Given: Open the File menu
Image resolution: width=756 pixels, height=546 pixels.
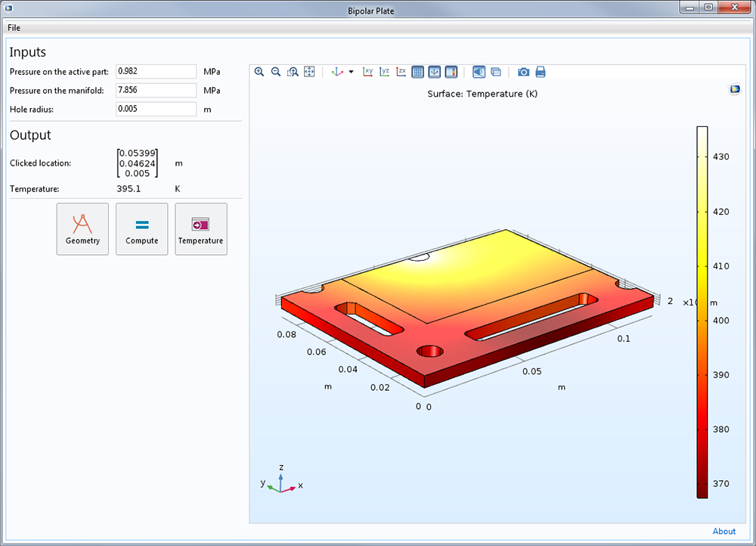Looking at the screenshot, I should pyautogui.click(x=14, y=28).
